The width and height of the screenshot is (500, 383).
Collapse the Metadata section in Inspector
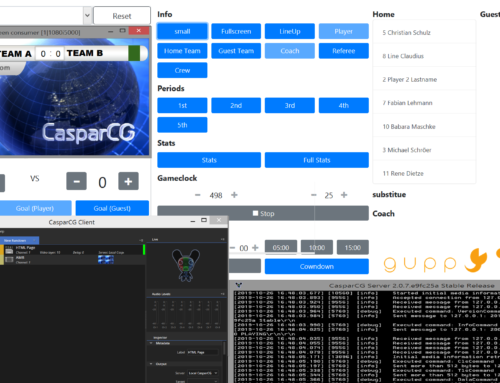(x=151, y=343)
